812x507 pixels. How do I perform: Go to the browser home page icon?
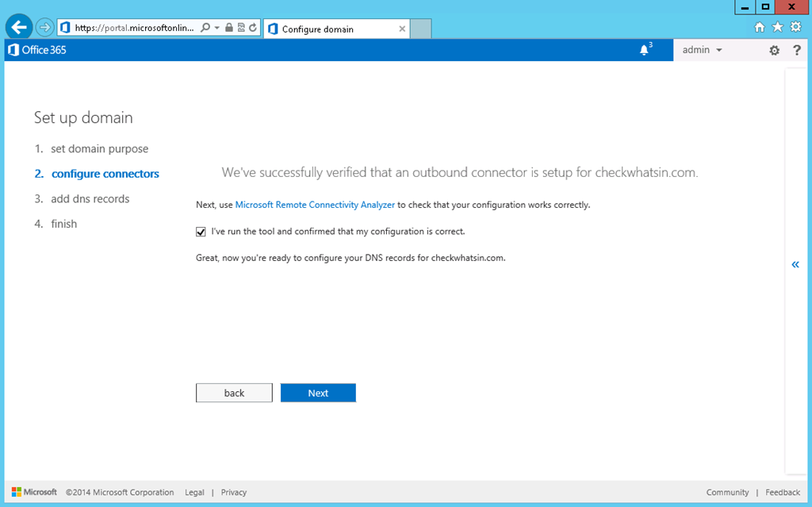point(759,28)
